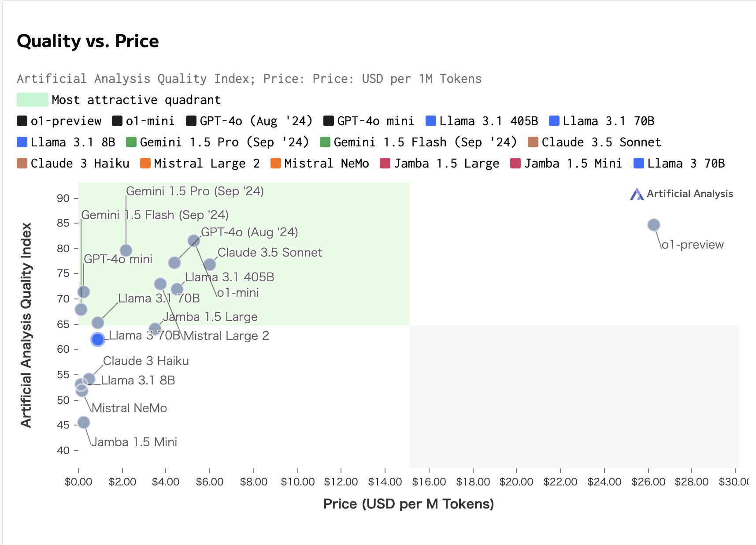Click the o1-preview black legend swatch
Viewport: 756px width, 545px height.
(x=22, y=121)
